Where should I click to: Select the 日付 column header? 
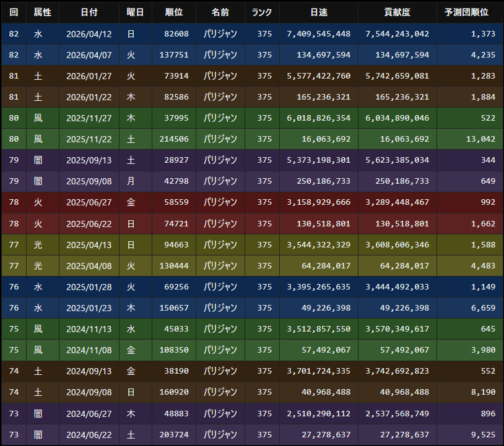[89, 12]
